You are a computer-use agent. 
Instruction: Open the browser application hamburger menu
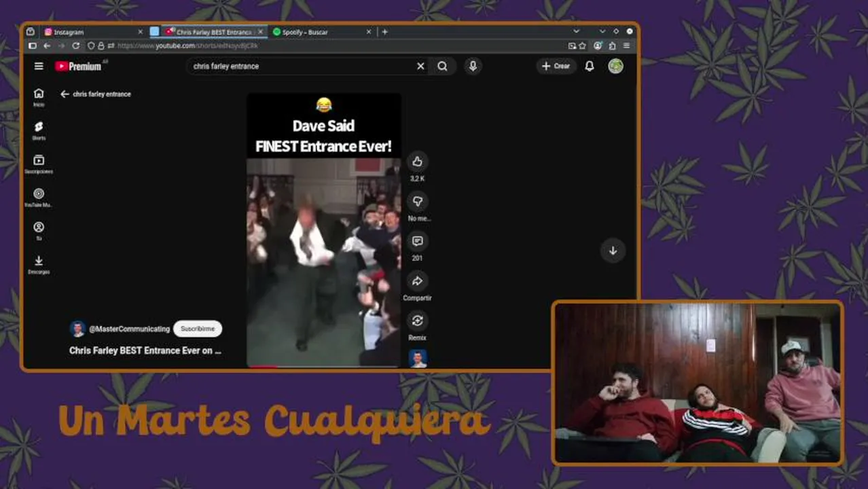click(626, 46)
